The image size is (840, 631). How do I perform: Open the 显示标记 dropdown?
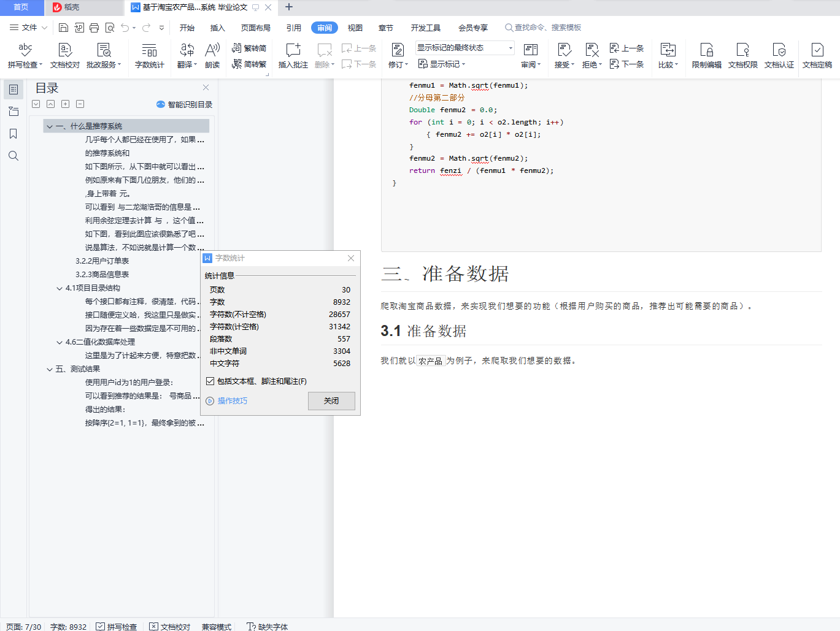[442, 64]
